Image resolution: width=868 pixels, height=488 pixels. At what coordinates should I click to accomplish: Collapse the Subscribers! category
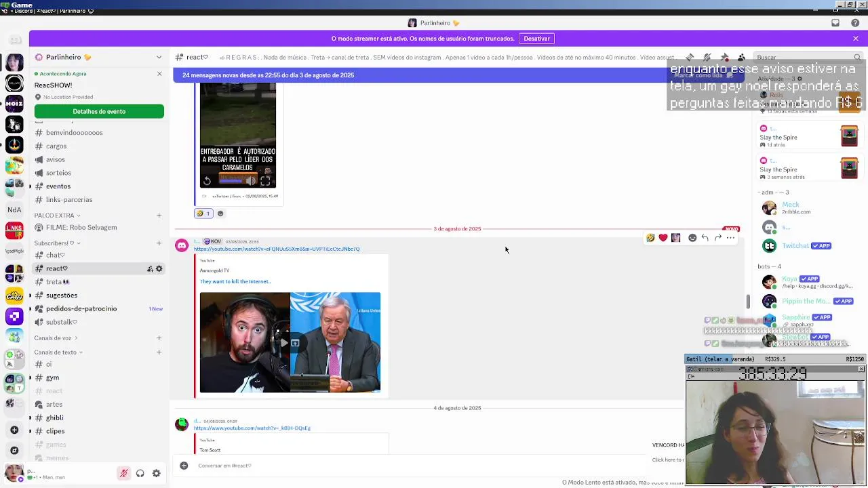click(57, 243)
